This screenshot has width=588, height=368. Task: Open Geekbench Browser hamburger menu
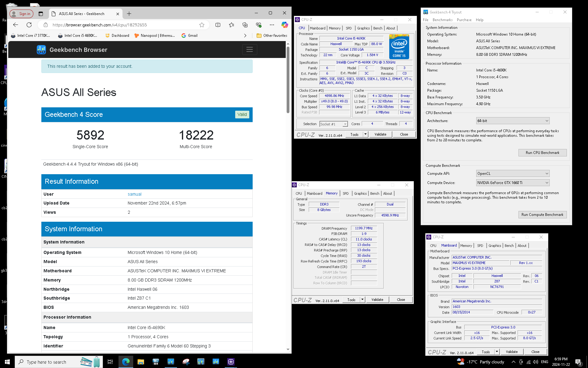click(x=250, y=49)
